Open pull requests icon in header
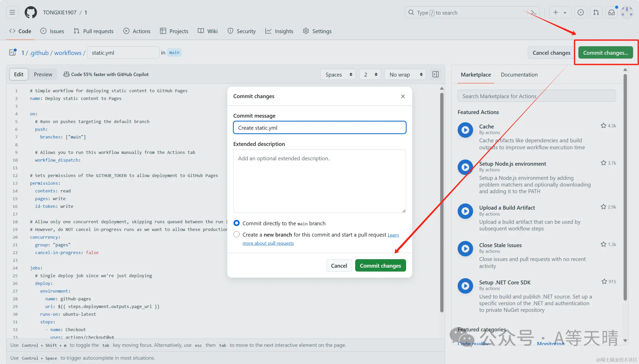Image resolution: width=639 pixels, height=364 pixels. pyautogui.click(x=596, y=12)
